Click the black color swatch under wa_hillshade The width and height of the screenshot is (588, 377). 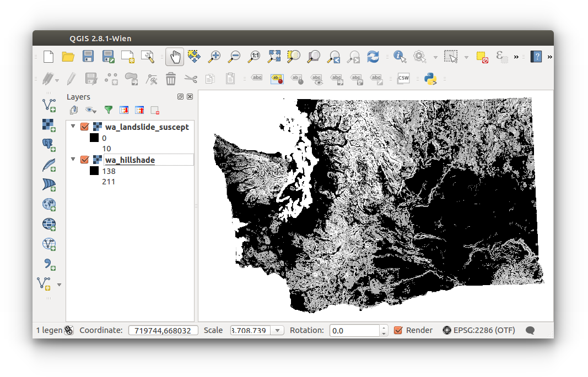click(94, 171)
